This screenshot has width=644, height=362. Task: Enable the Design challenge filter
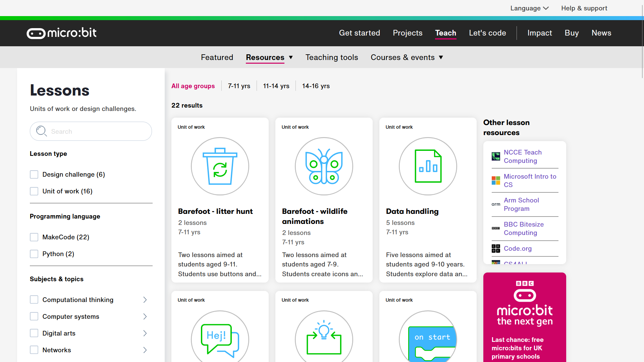point(34,174)
